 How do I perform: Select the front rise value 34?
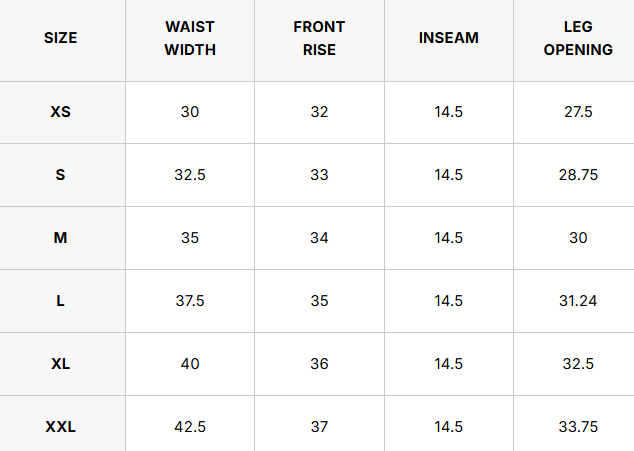point(319,238)
